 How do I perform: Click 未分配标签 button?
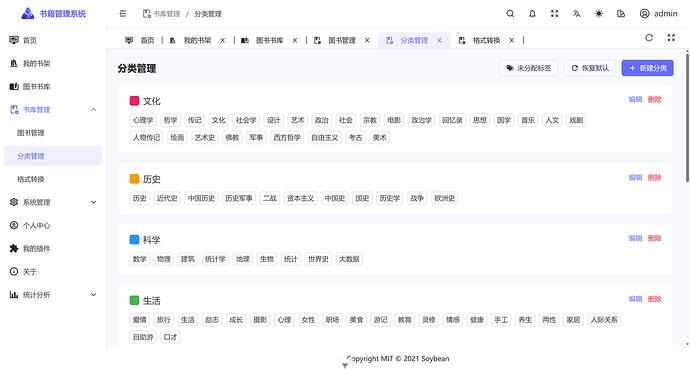coord(529,68)
